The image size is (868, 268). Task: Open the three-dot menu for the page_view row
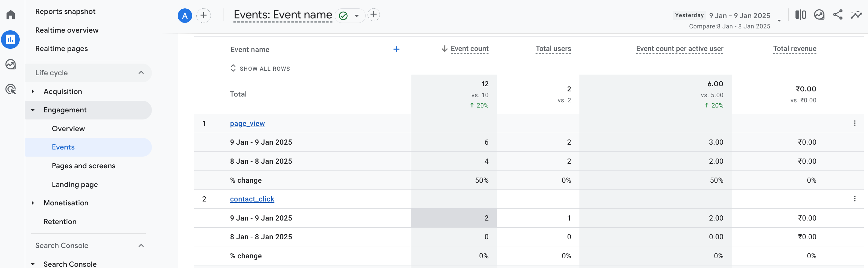(x=854, y=123)
